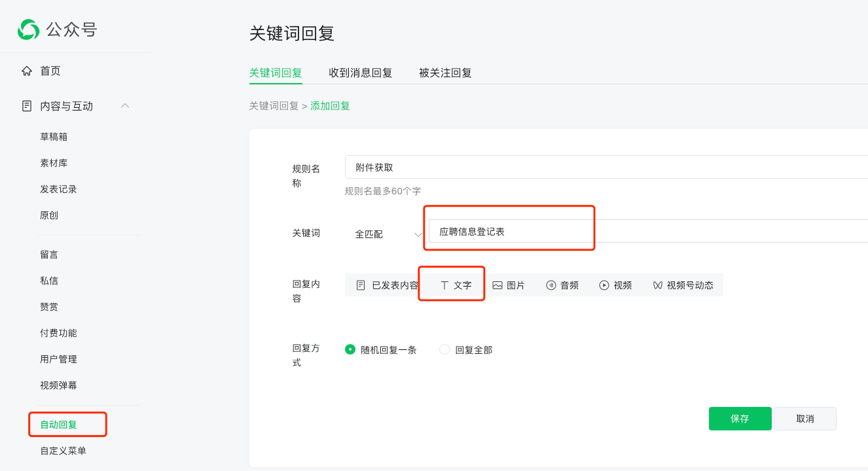Open 素材库 in the sidebar
The height and width of the screenshot is (471, 868).
tap(54, 163)
